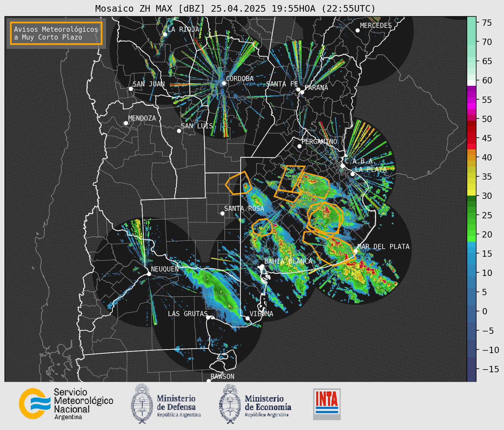Click the colorbar tick label 0
The width and height of the screenshot is (504, 430).
click(x=484, y=312)
